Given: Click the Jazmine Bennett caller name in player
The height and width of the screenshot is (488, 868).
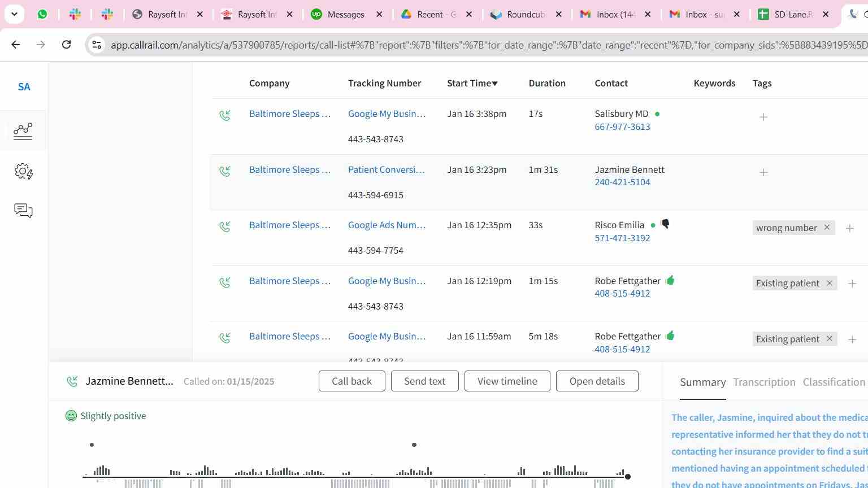Looking at the screenshot, I should coord(129,381).
